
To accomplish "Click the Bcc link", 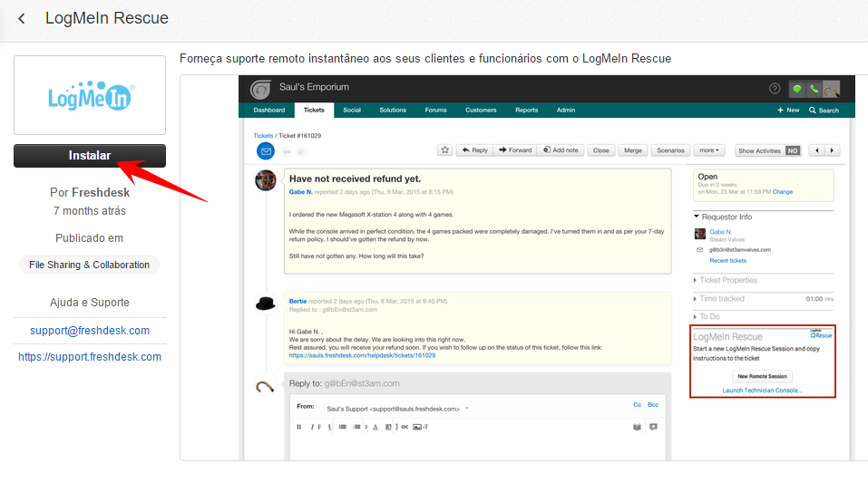I will point(653,405).
